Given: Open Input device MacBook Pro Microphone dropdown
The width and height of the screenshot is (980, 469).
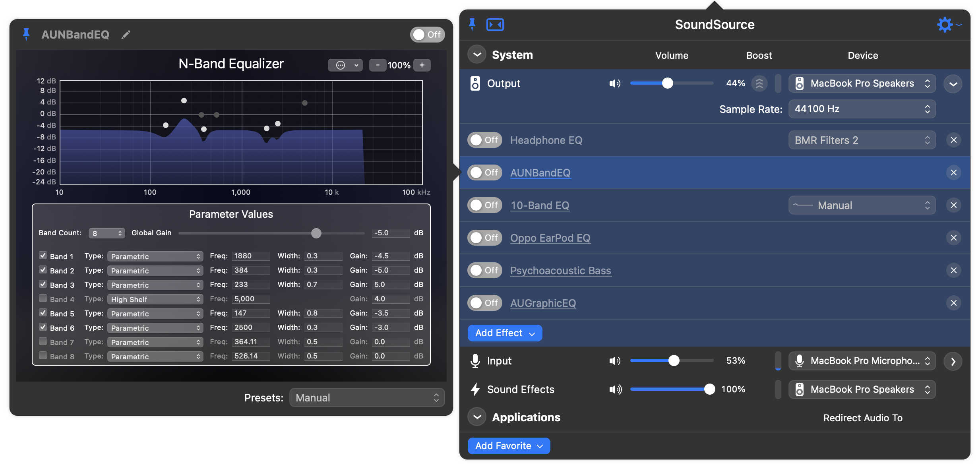Looking at the screenshot, I should tap(862, 361).
